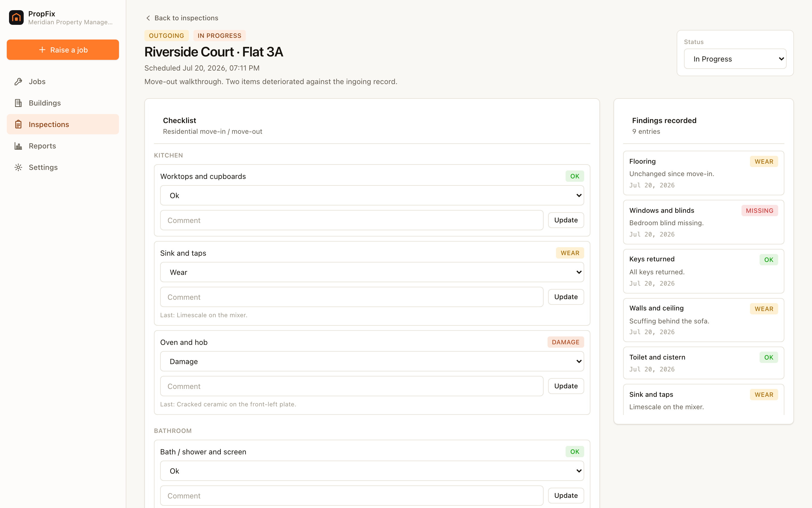Screen dimensions: 812x508
Task: Click the plus icon on Raise a job
Action: (x=42, y=50)
